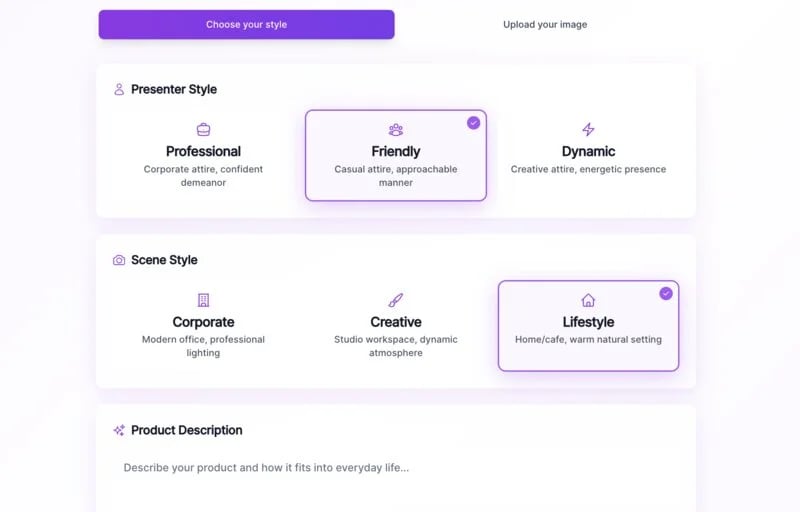Click the lightning bolt icon above Dynamic

click(x=588, y=130)
